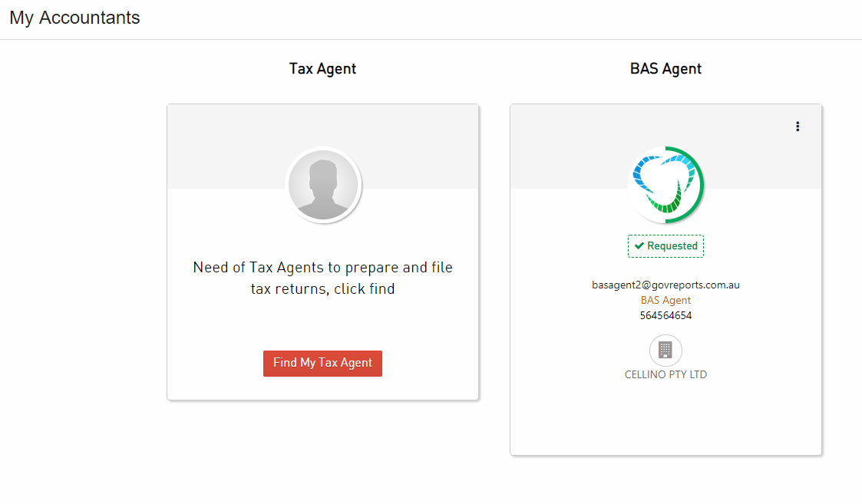Click the placeholder avatar silhouette icon
862x504 pixels.
[323, 185]
